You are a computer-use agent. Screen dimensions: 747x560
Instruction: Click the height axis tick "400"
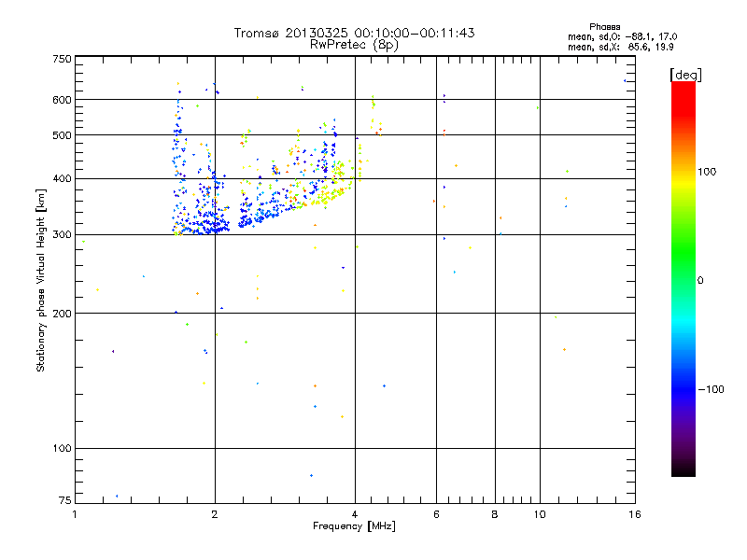63,178
